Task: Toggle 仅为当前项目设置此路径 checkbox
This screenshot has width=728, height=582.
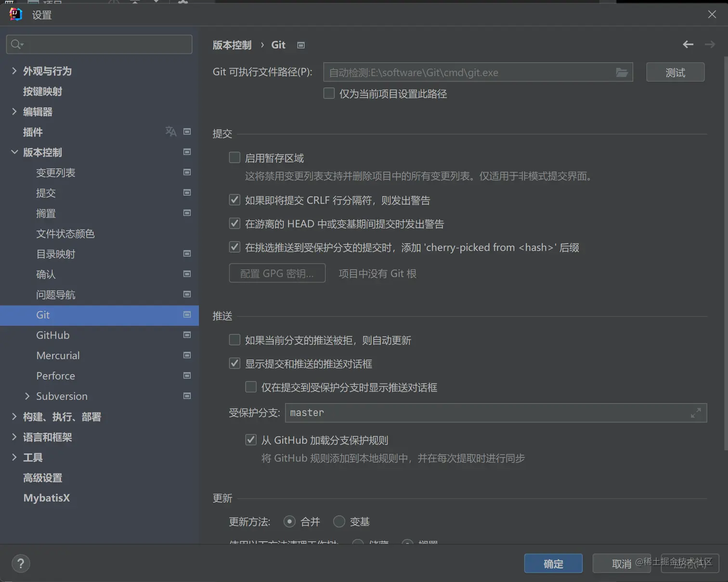Action: pyautogui.click(x=329, y=93)
